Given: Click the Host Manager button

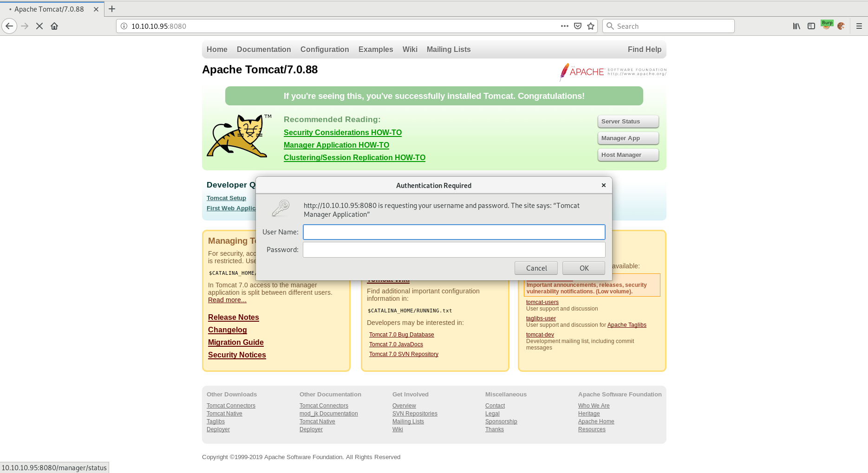Looking at the screenshot, I should point(628,155).
